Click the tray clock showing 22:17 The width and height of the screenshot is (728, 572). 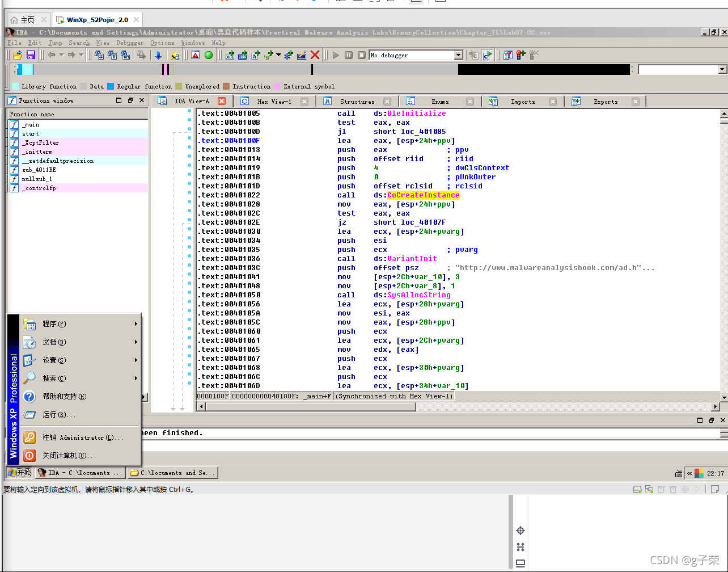coord(716,473)
